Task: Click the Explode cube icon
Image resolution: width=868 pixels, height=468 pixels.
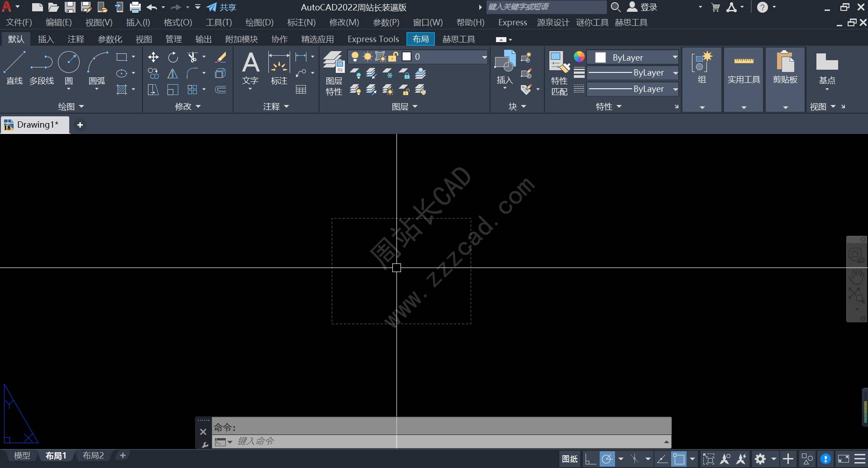Action: (220, 73)
